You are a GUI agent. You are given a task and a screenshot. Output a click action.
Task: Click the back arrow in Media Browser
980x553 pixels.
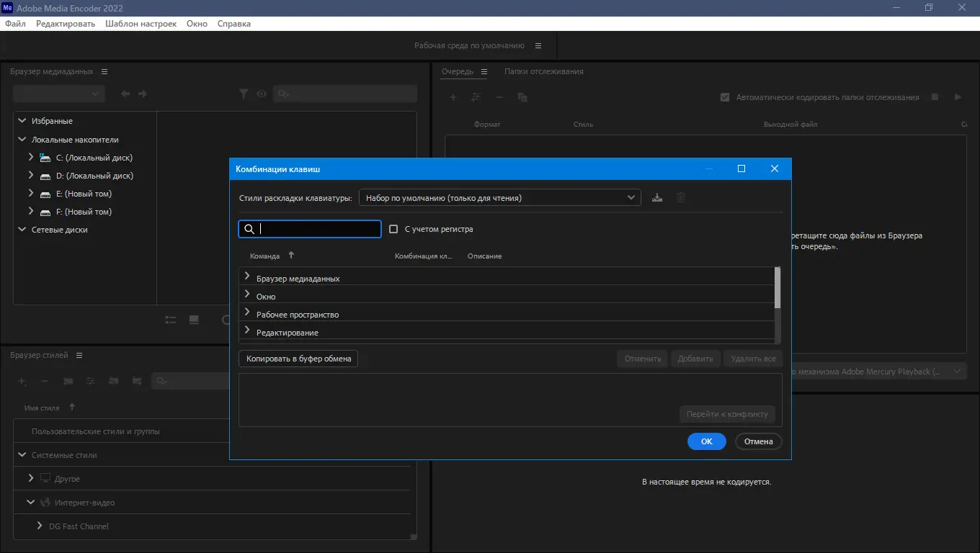click(125, 94)
